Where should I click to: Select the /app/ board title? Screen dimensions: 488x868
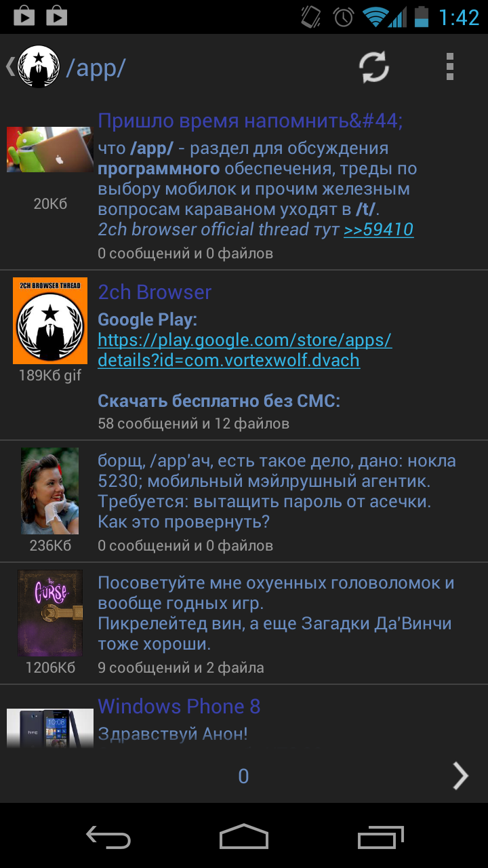(x=96, y=68)
